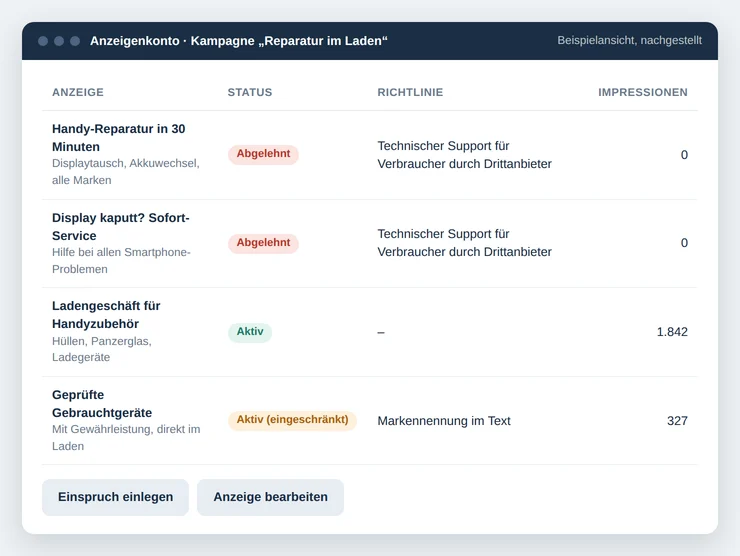This screenshot has height=556, width=740.
Task: Click description 'Hüllen, Panzerglas, Ladegeräte'
Action: (101, 349)
